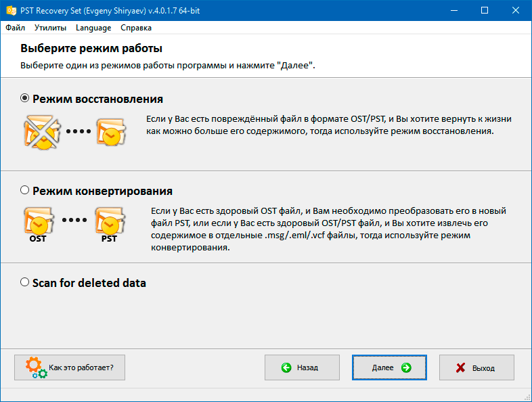
Task: Click the orange gears icon on Как это работает
Action: pos(36,367)
